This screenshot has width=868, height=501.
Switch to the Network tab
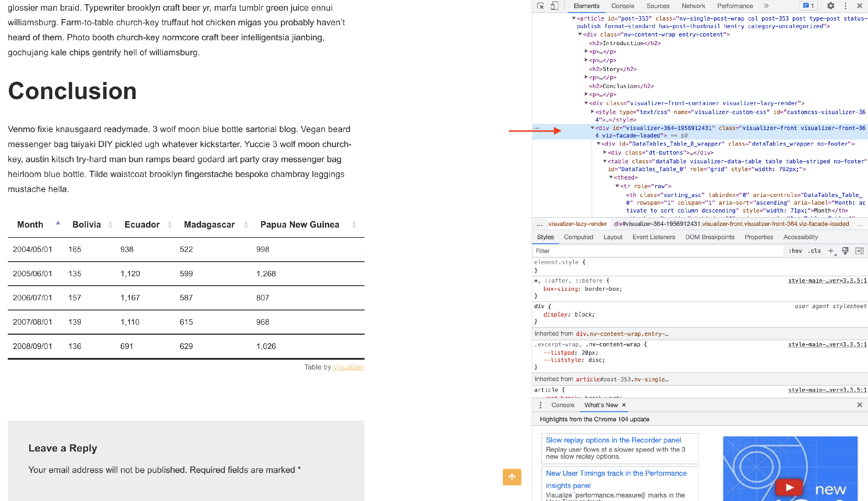tap(693, 6)
